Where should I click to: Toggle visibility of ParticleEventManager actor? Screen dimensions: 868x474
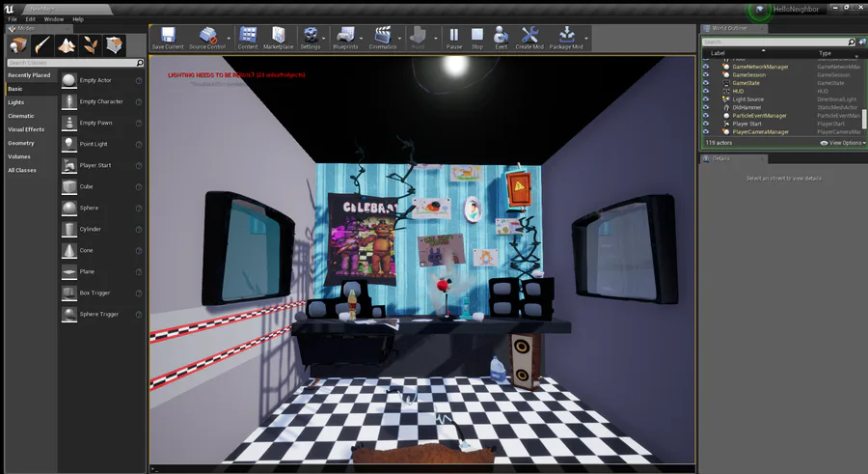[x=706, y=116]
